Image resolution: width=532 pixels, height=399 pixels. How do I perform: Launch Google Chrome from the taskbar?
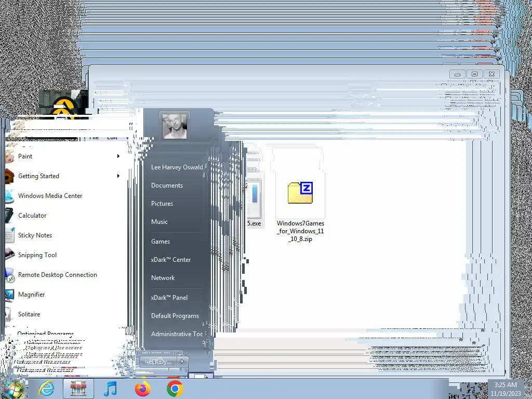(175, 389)
